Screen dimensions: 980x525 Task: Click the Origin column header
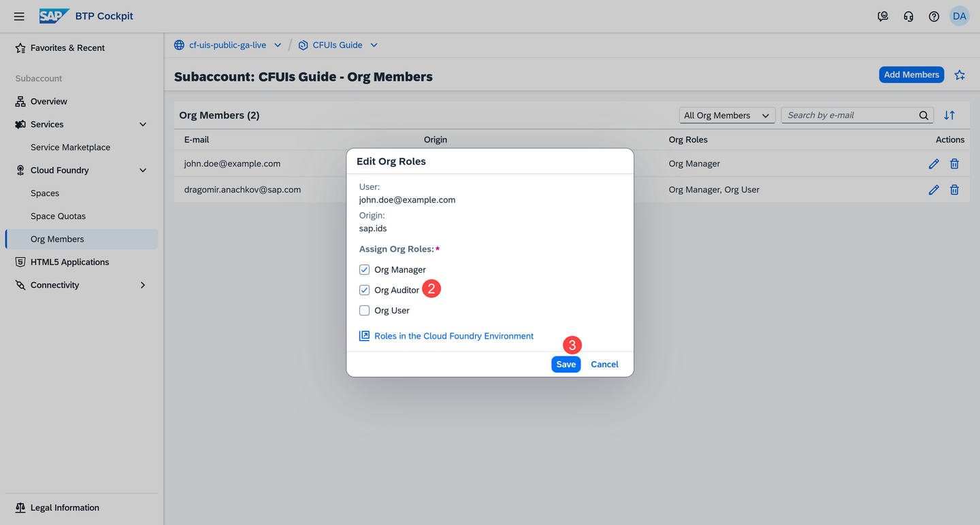tap(436, 139)
